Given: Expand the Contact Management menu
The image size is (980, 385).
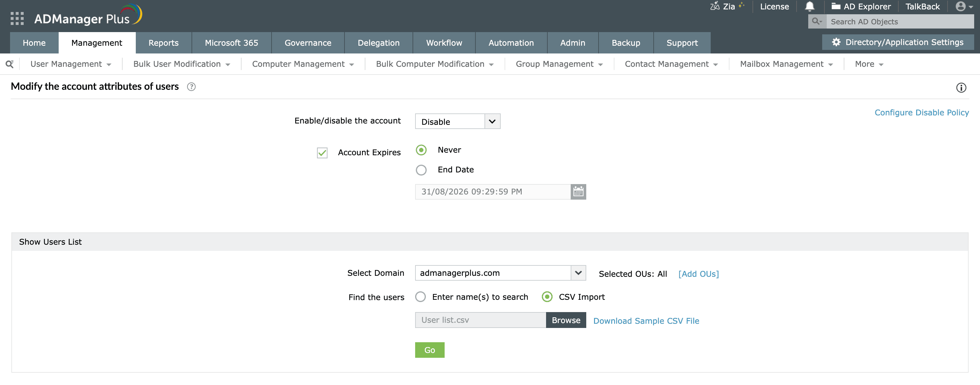Looking at the screenshot, I should point(671,64).
